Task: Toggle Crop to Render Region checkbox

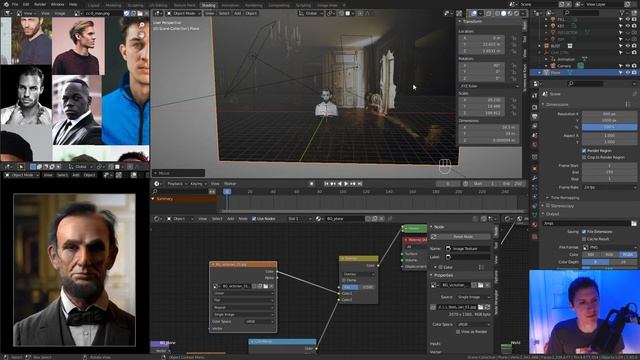Action: (584, 157)
